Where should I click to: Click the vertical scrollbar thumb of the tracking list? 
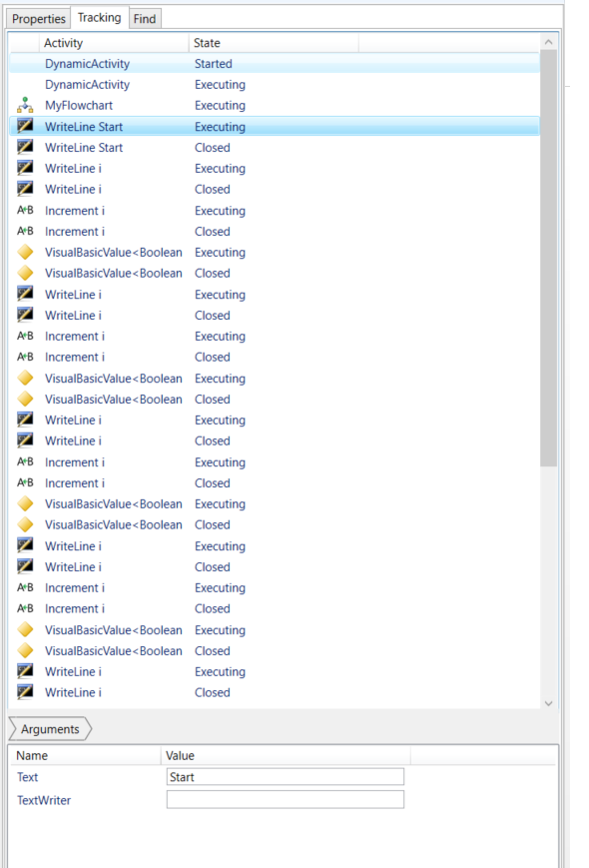549,259
